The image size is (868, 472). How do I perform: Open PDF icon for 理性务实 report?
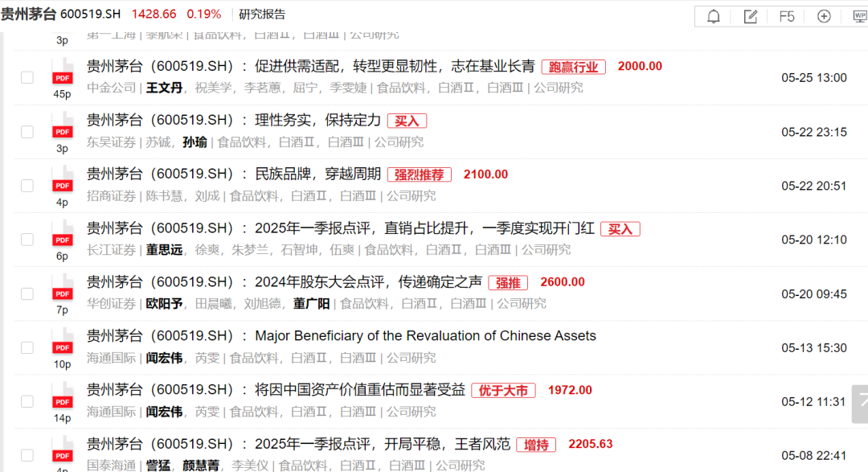point(63,125)
